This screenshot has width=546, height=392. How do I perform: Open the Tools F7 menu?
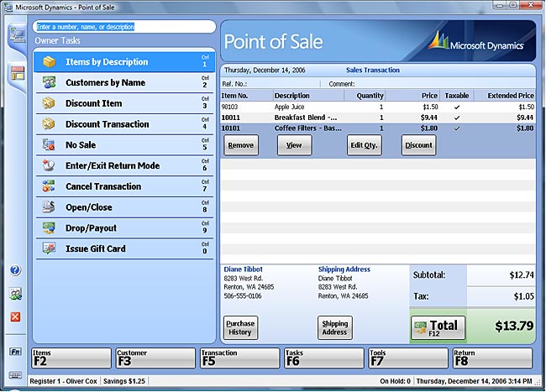[x=408, y=358]
